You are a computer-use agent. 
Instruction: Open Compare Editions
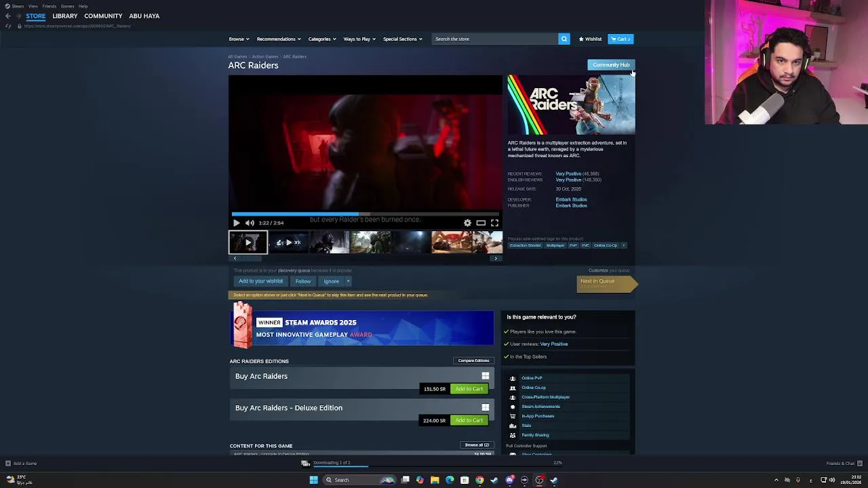pos(473,361)
